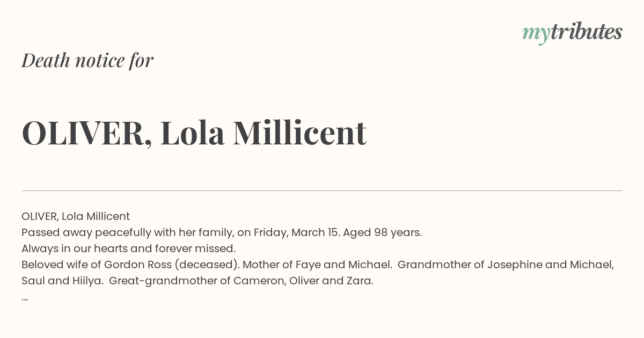The height and width of the screenshot is (338, 644).
Task: Click the word 'Millicent' in the title
Action: click(x=299, y=133)
